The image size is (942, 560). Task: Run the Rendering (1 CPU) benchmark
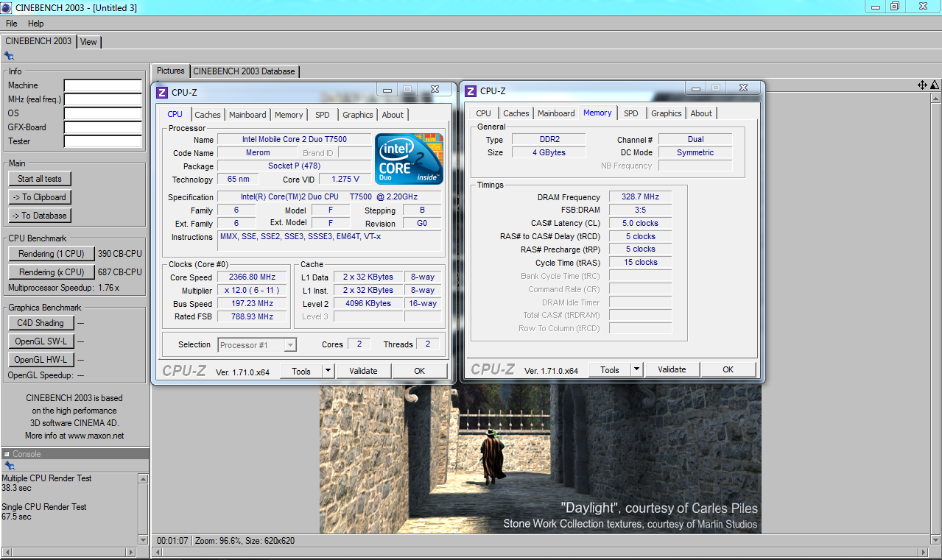tap(52, 254)
